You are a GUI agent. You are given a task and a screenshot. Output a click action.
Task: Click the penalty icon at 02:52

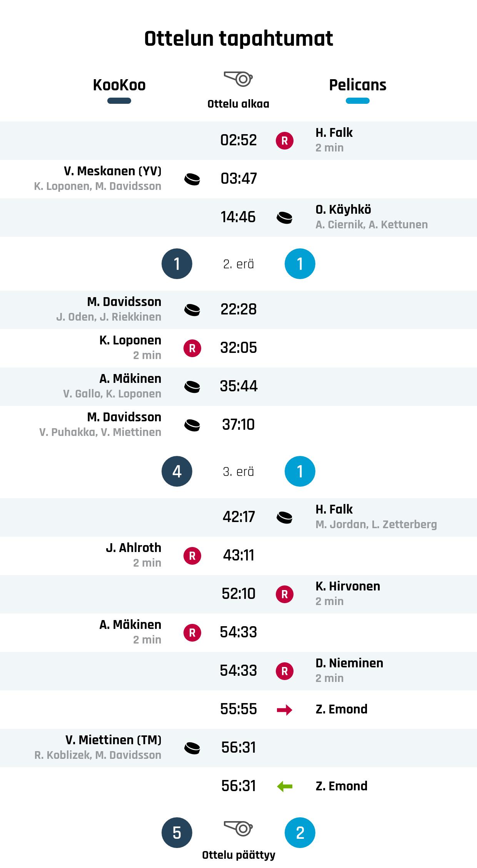click(x=285, y=141)
